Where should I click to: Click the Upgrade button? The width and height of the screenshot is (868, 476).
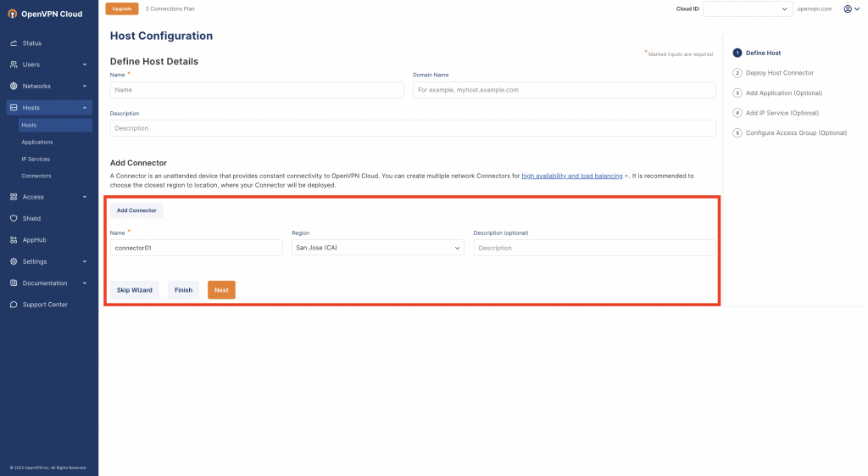click(122, 8)
